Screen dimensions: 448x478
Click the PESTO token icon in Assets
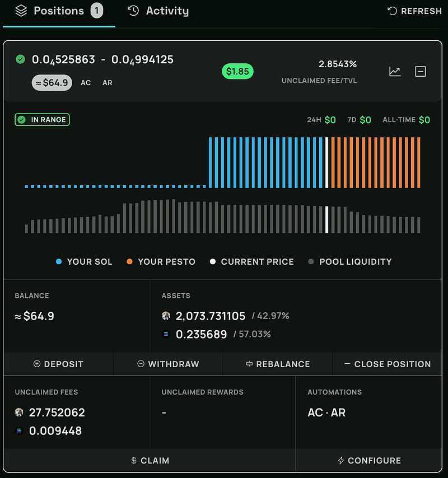[x=166, y=316]
